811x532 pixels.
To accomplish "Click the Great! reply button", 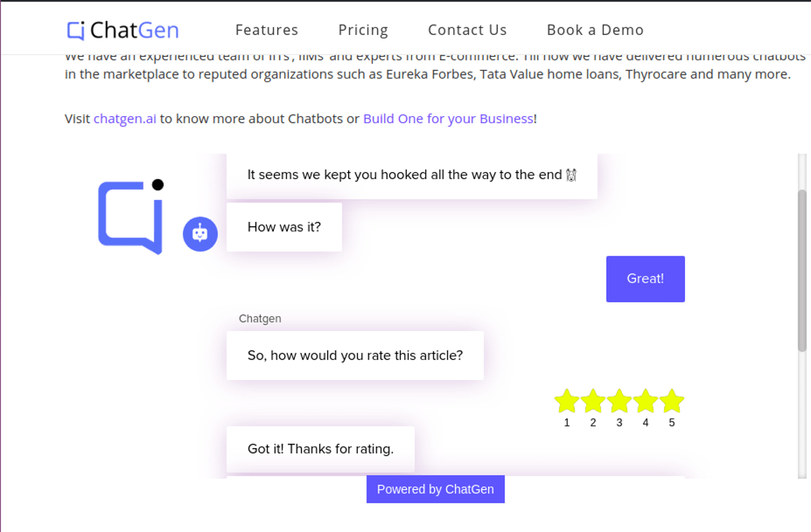I will (x=646, y=279).
